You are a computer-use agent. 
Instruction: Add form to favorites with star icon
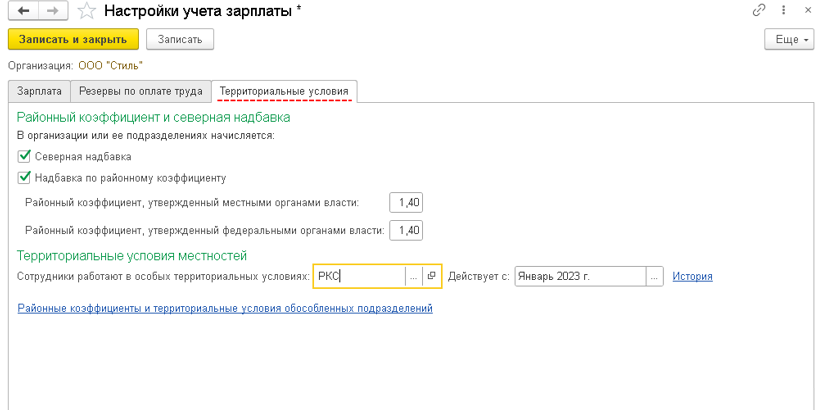[87, 11]
